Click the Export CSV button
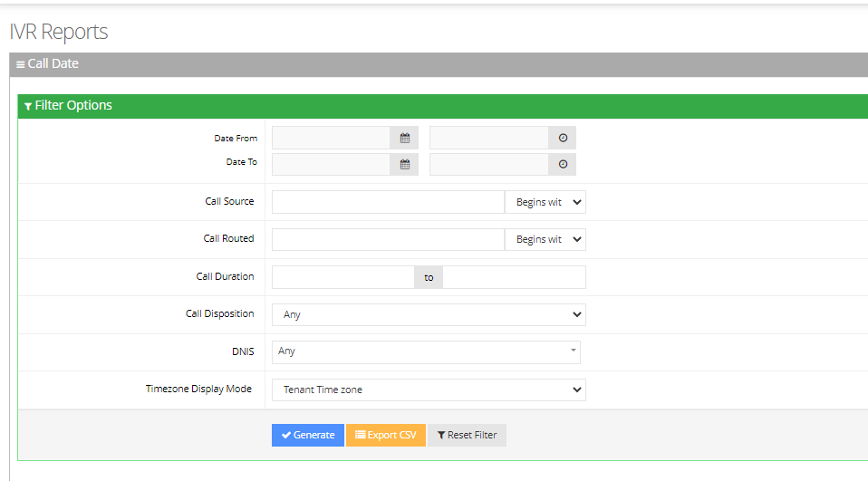 (x=386, y=435)
